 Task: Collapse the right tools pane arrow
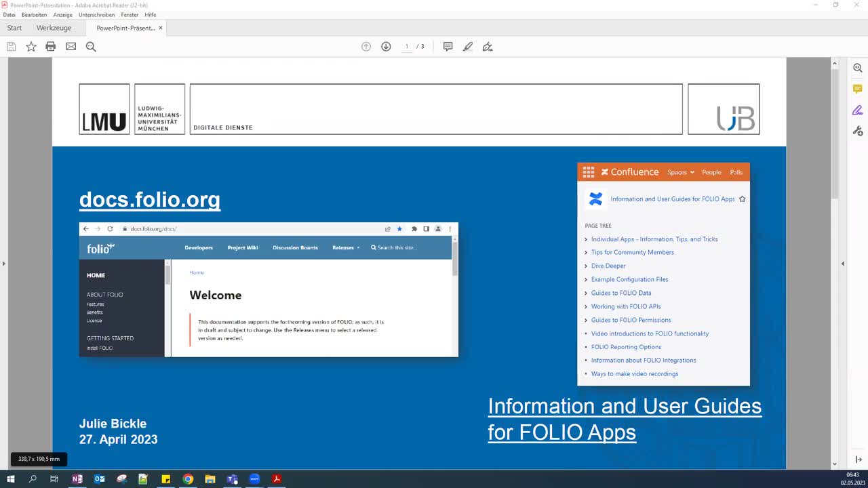pyautogui.click(x=843, y=264)
